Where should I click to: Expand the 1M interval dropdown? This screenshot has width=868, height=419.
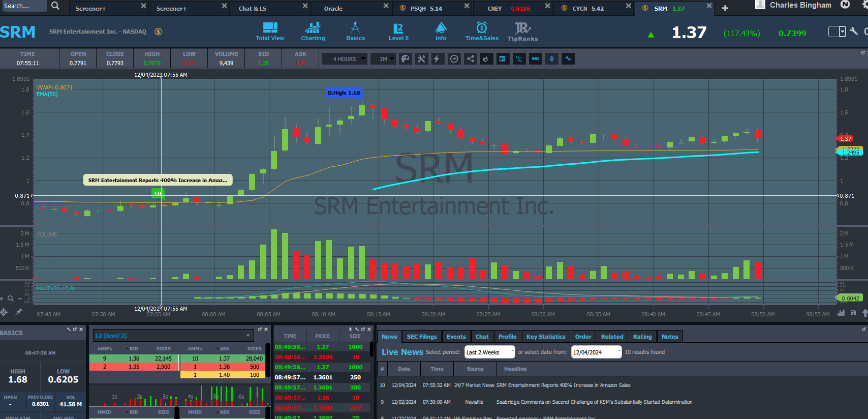(x=383, y=59)
